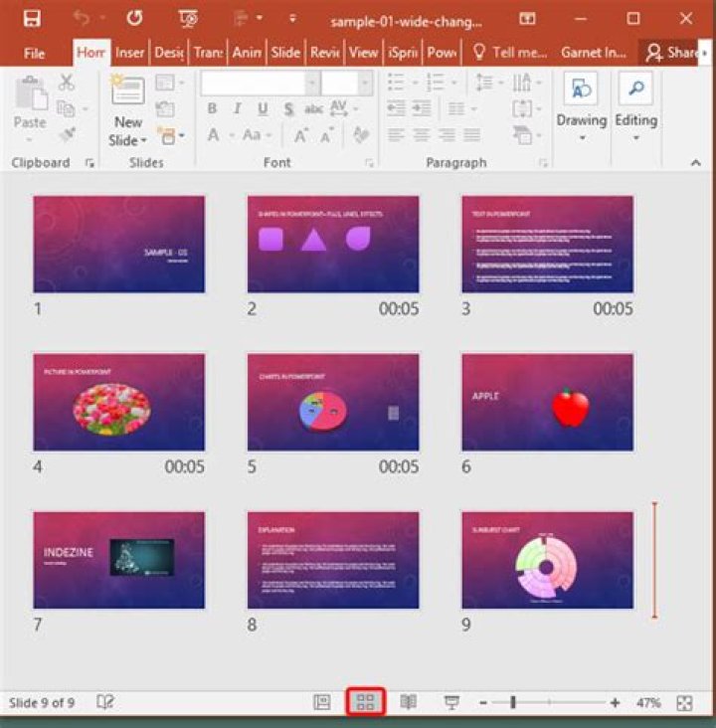Click fit slide to window icon
The width and height of the screenshot is (716, 728).
(x=684, y=703)
